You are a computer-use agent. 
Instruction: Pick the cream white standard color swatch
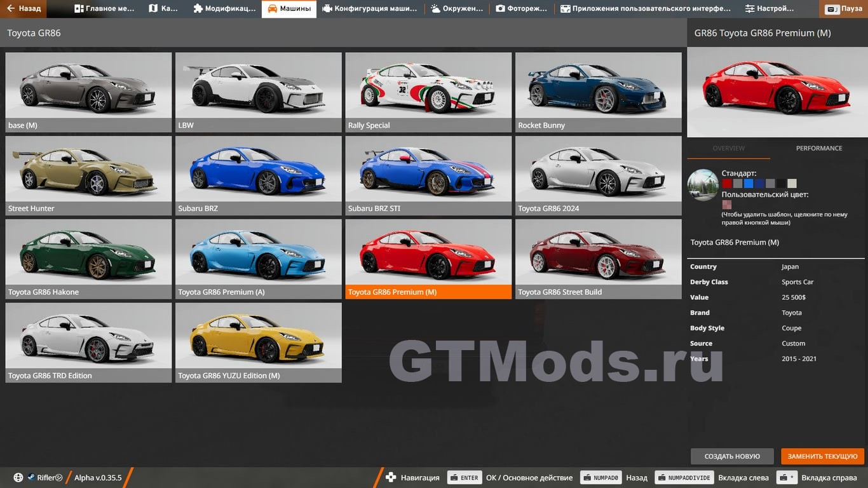(x=792, y=184)
